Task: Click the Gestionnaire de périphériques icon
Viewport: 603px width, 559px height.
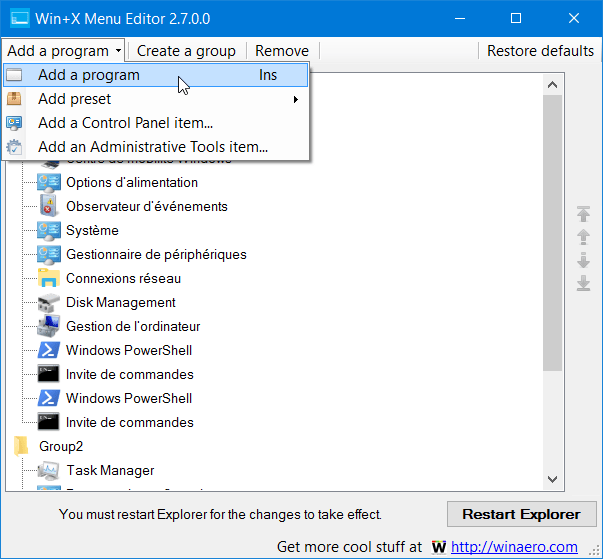Action: pos(48,255)
